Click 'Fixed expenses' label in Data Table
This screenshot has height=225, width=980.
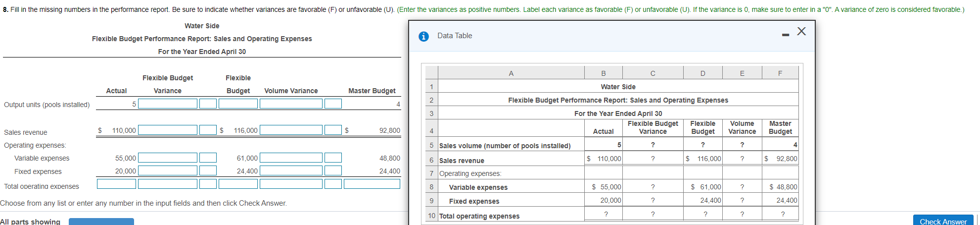(474, 201)
